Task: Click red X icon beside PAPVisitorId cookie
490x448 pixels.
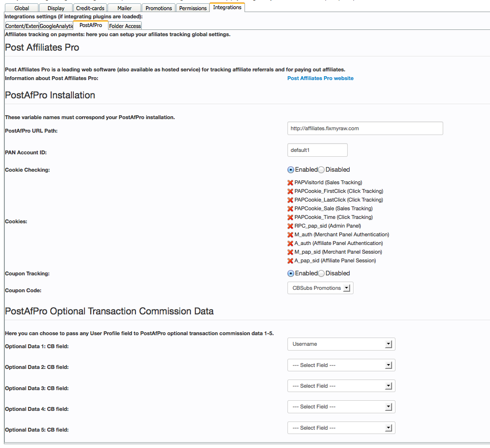Action: 290,183
